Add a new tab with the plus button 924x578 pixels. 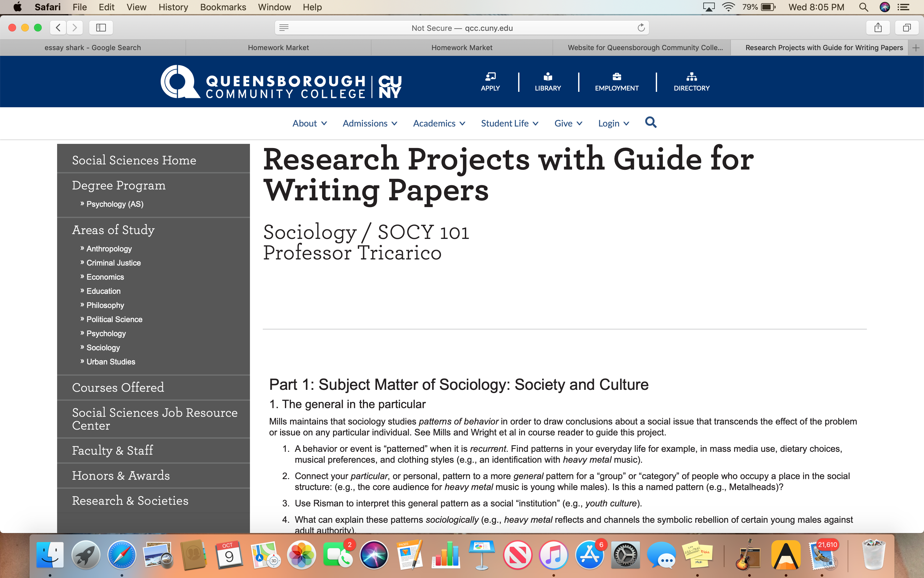click(916, 48)
